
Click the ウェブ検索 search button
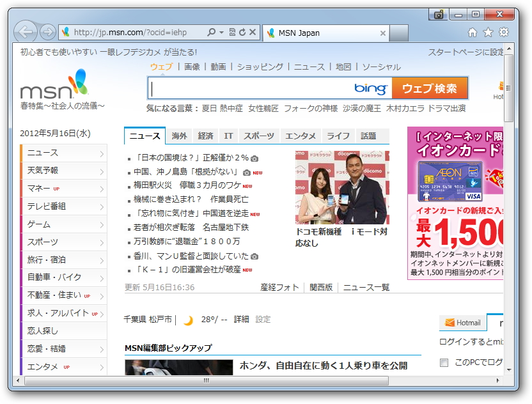[x=430, y=88]
